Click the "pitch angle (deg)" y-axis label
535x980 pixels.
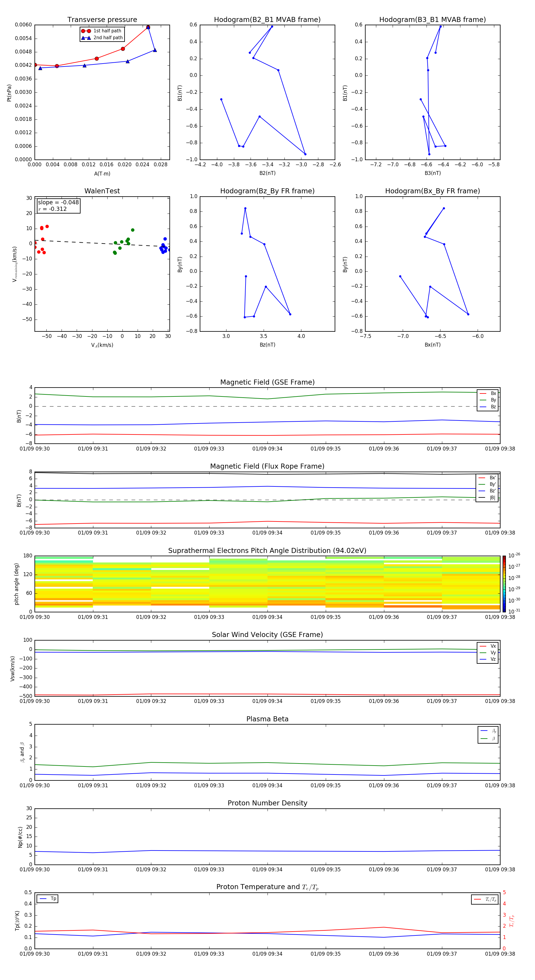pyautogui.click(x=16, y=584)
